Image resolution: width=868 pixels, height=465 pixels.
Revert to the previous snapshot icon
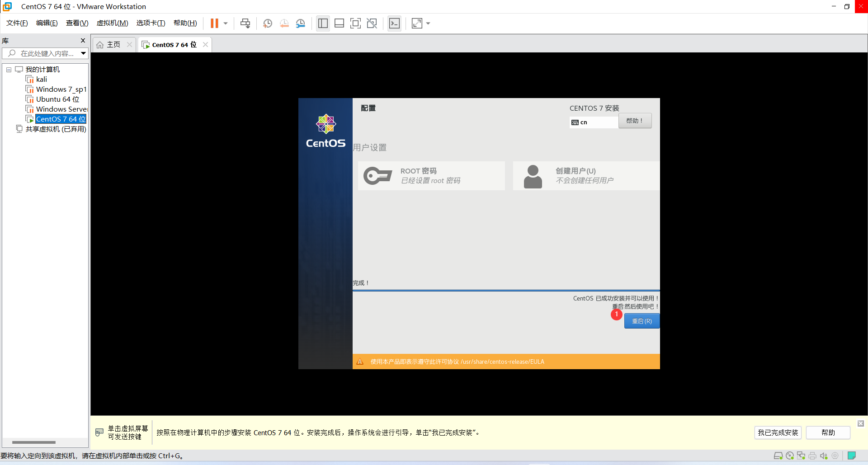pyautogui.click(x=284, y=23)
